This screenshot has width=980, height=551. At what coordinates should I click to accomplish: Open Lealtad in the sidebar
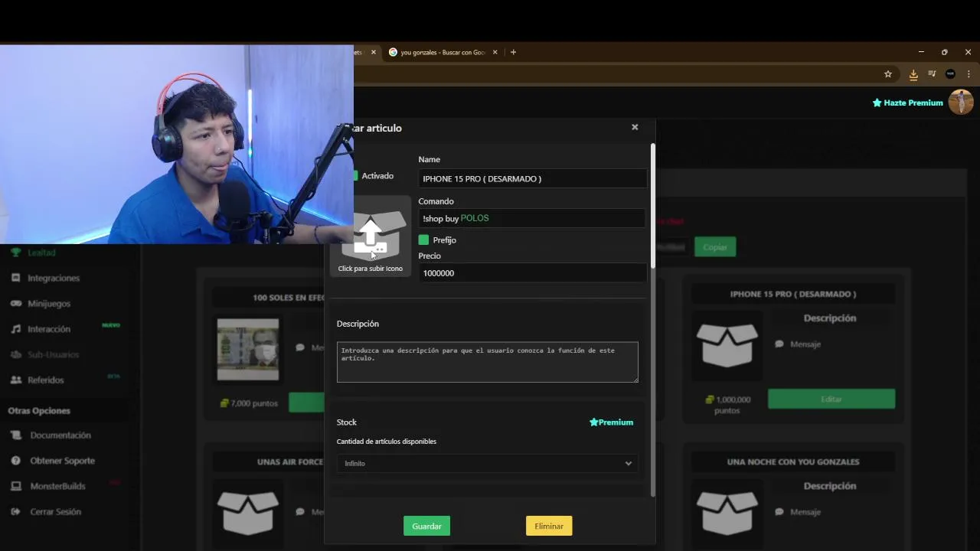42,253
